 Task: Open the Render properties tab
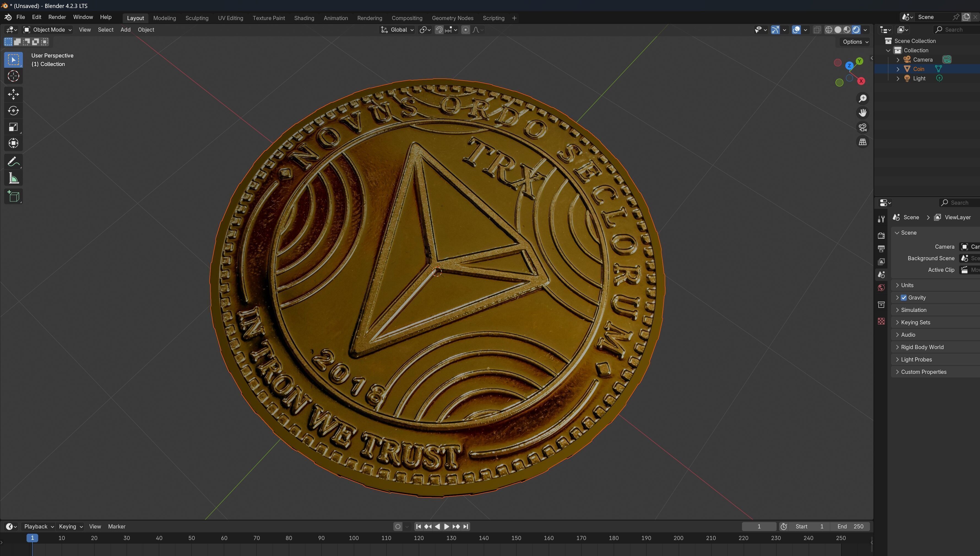click(881, 236)
